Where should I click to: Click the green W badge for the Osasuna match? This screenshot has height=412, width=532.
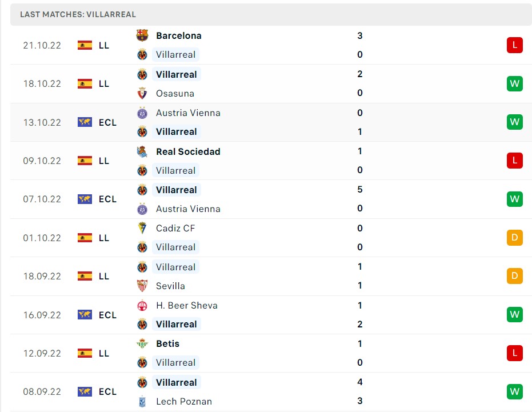click(x=514, y=83)
